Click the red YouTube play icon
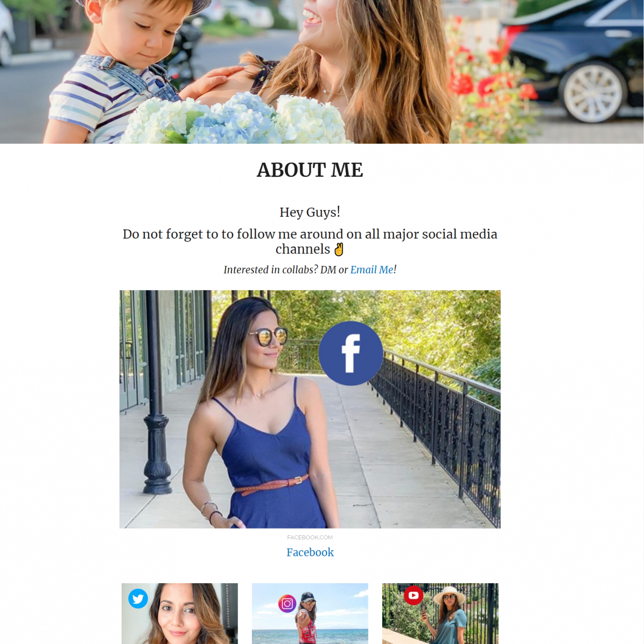This screenshot has height=644, width=644. point(413,596)
